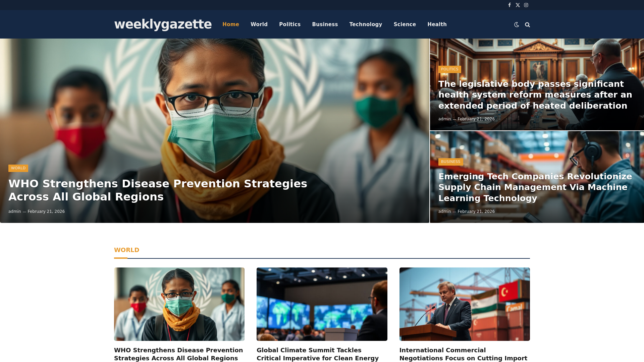This screenshot has width=644, height=362.
Task: Click the weeklygazette site logo
Action: [x=163, y=24]
